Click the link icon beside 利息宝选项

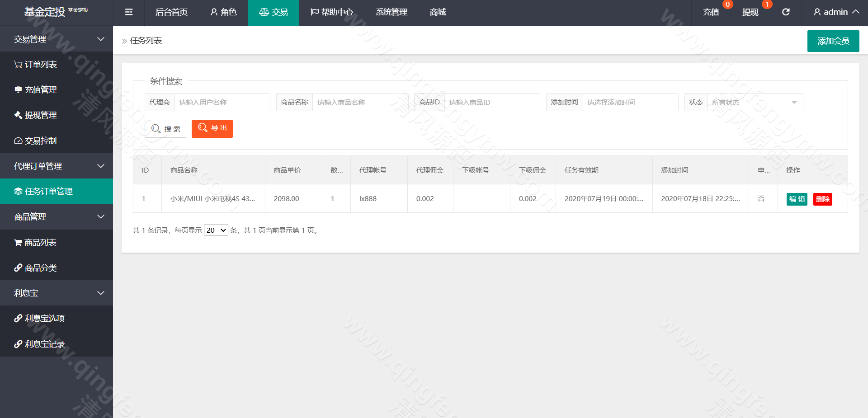pos(18,318)
